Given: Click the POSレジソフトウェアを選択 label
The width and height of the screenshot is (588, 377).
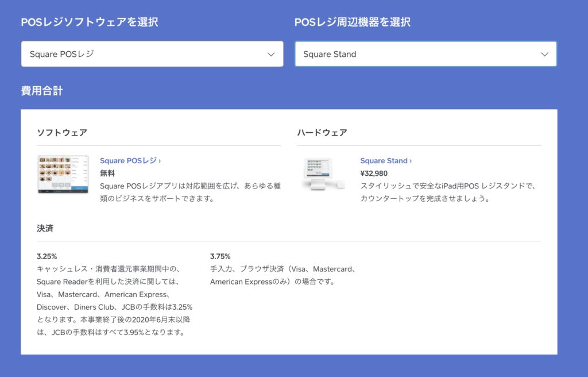Looking at the screenshot, I should (89, 22).
